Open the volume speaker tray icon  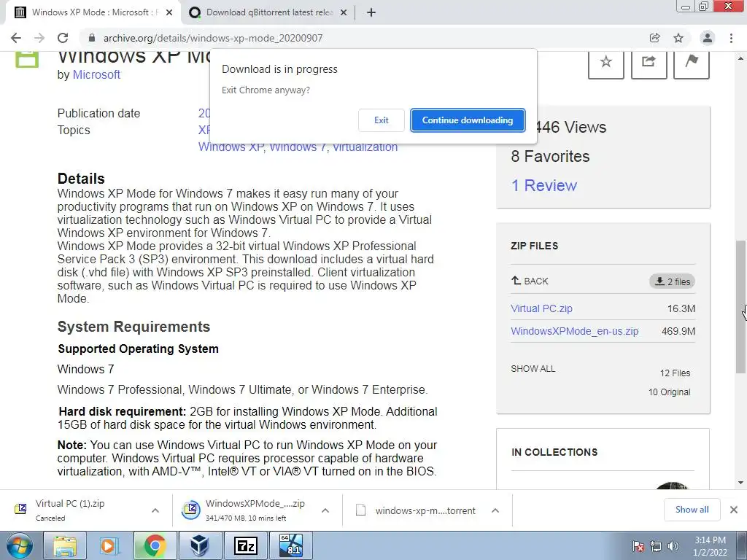click(x=673, y=546)
